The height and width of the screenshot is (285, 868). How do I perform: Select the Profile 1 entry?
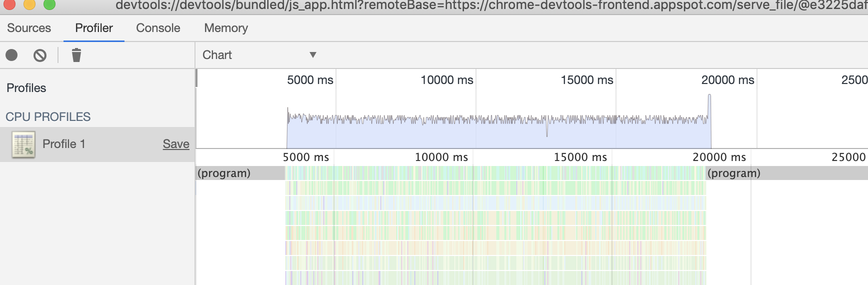(x=64, y=144)
